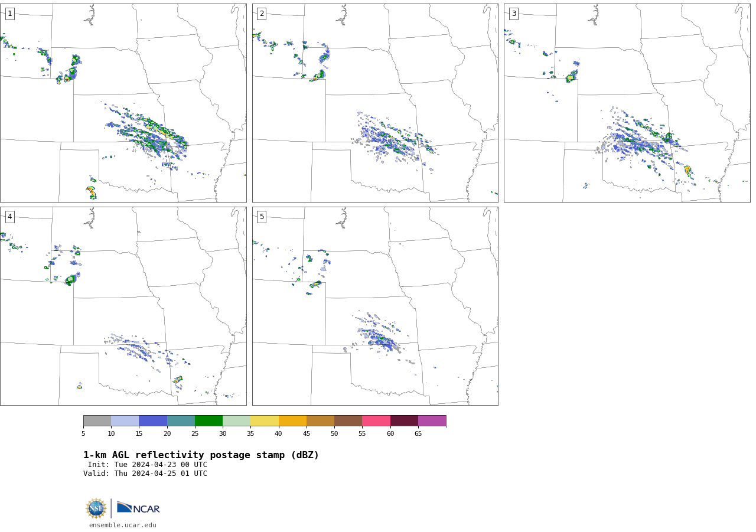Click the panel number 4 label
Image resolution: width=756 pixels, height=532 pixels.
click(9, 217)
